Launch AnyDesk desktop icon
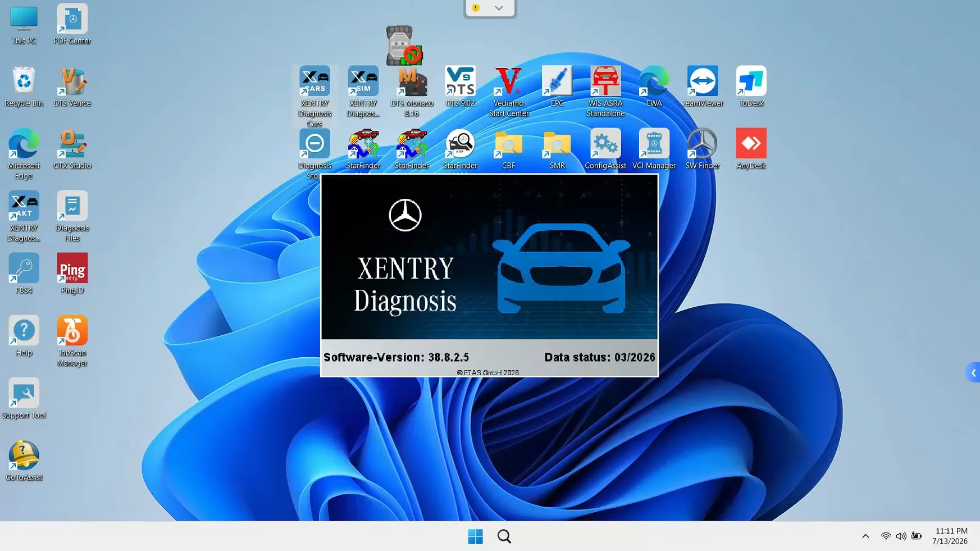 click(751, 144)
